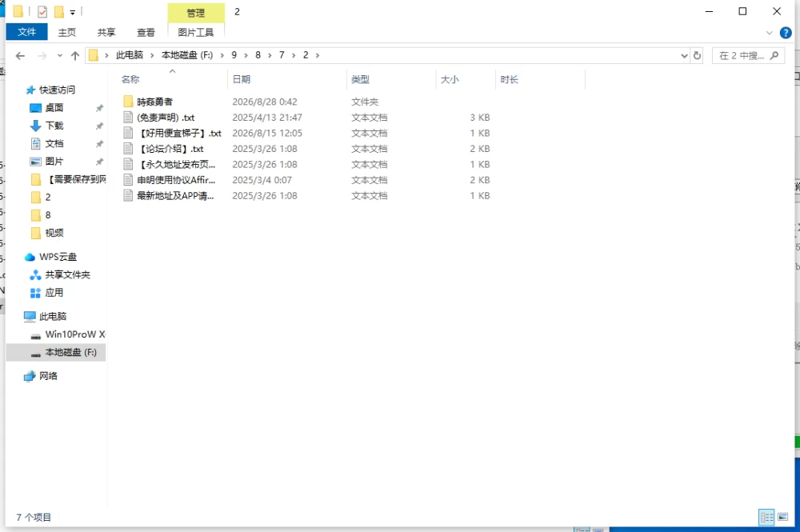Click 此电脑 in the address breadcrumb
This screenshot has width=800, height=532.
(129, 55)
